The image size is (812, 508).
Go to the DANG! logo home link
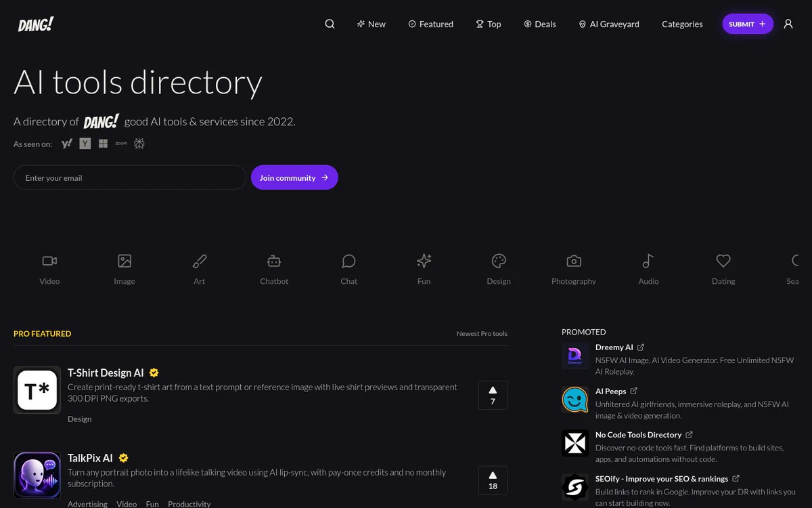(x=36, y=24)
